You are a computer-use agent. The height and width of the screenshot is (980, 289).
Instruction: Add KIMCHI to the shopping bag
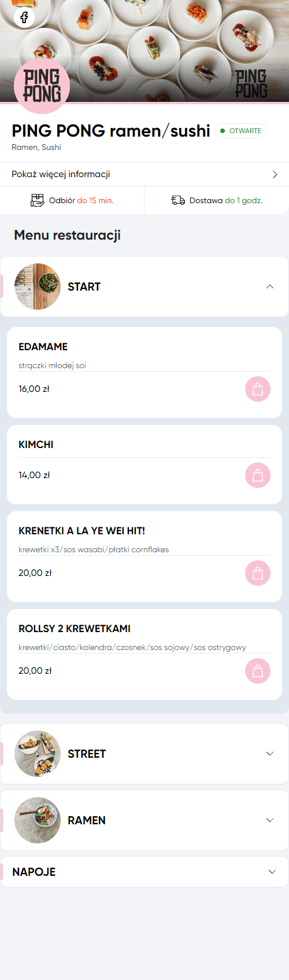pyautogui.click(x=258, y=476)
